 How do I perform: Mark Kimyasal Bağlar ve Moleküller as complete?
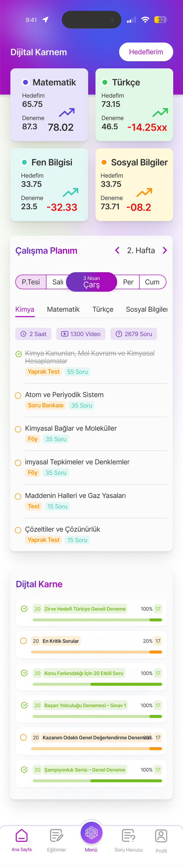18,429
